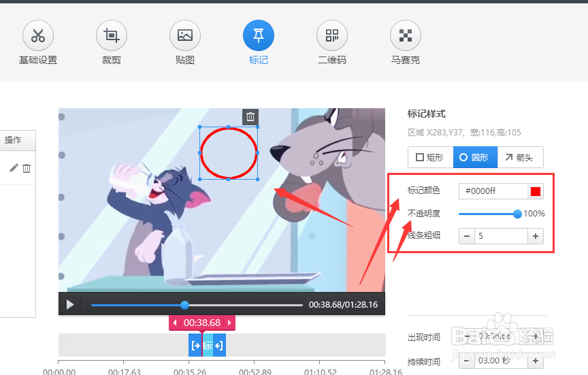Step timeline marker forward with right arrow

[229, 323]
